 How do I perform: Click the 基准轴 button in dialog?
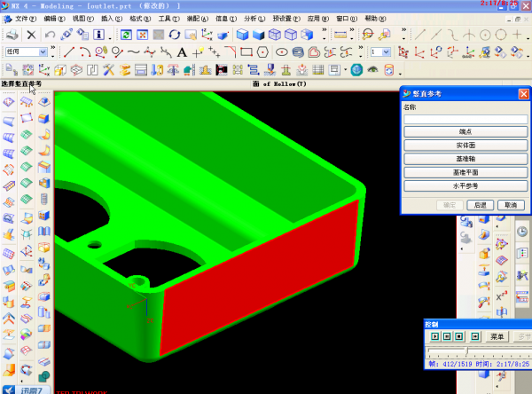[465, 159]
